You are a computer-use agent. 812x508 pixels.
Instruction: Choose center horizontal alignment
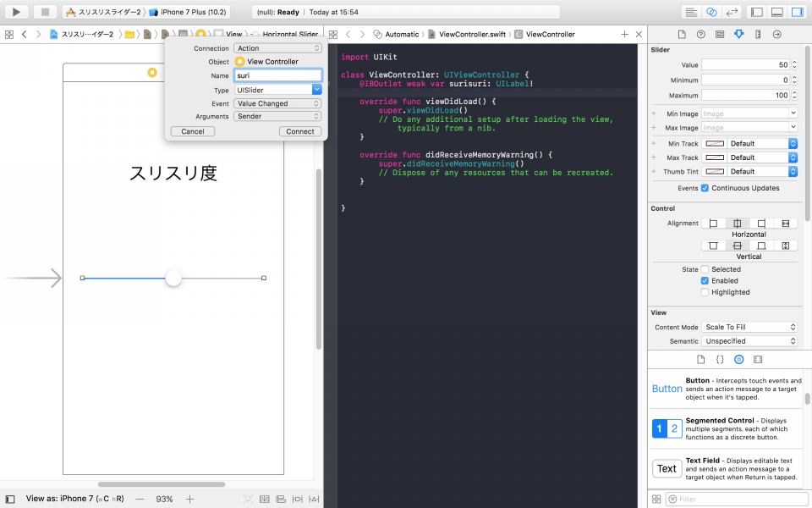point(738,224)
